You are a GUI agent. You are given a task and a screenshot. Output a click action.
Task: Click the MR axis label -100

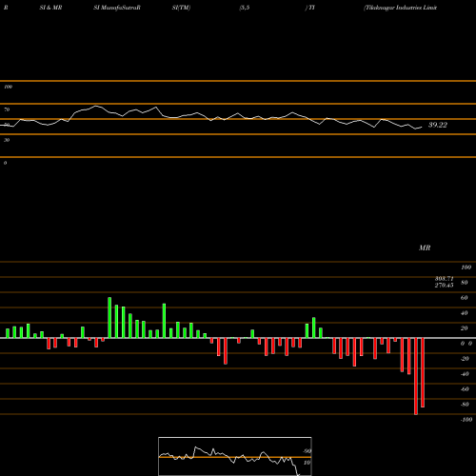pos(466,420)
